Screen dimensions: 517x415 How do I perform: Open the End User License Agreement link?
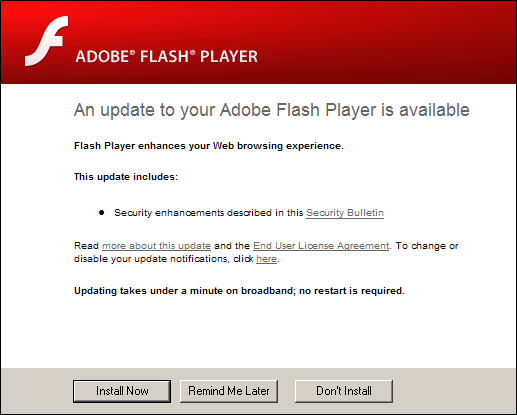(x=321, y=246)
